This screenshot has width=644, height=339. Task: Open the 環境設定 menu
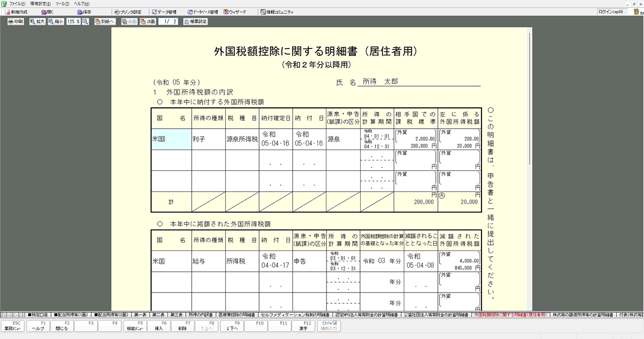pyautogui.click(x=40, y=3)
